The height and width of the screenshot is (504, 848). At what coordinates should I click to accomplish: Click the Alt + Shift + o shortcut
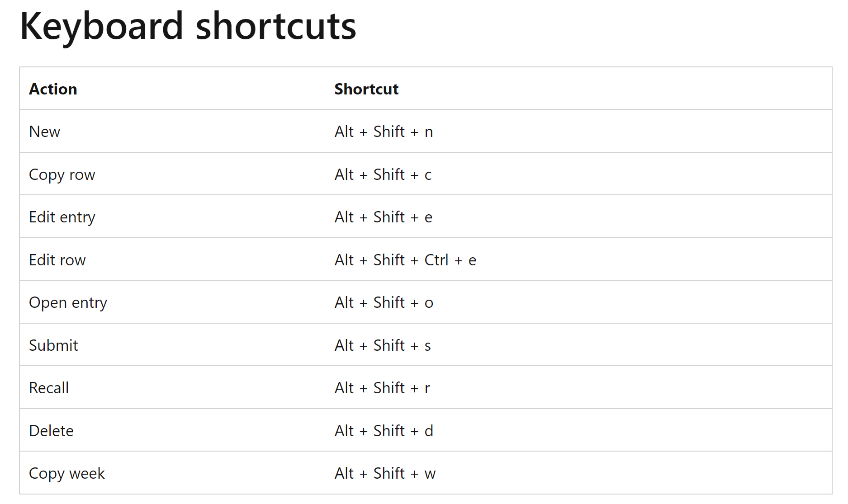pos(384,302)
